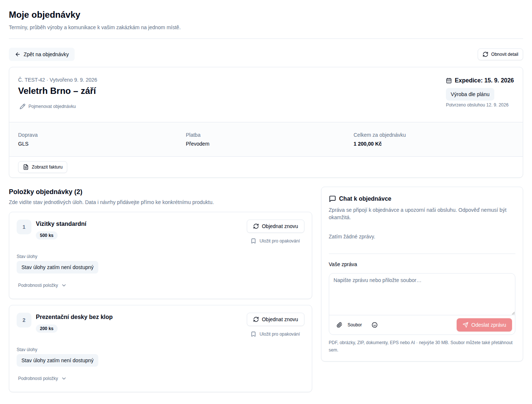The width and height of the screenshot is (532, 404).
Task: Click 'Zpět na objednávky' text
Action: tap(46, 54)
